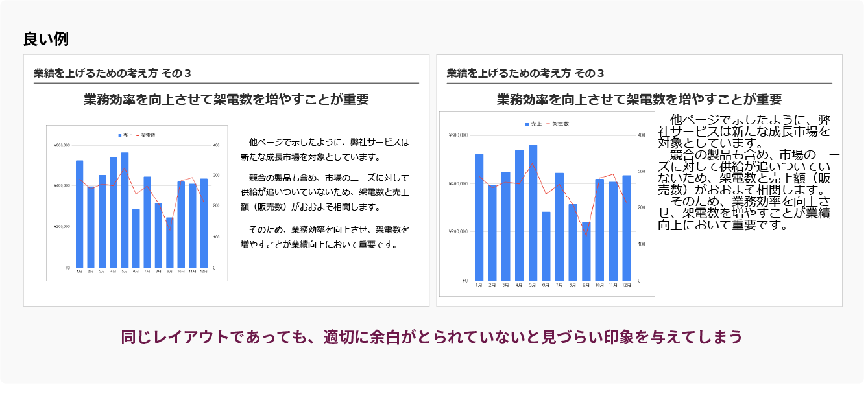This screenshot has height=394, width=868.
Task: Select the 6月 bar in the right chart
Action: (x=546, y=246)
